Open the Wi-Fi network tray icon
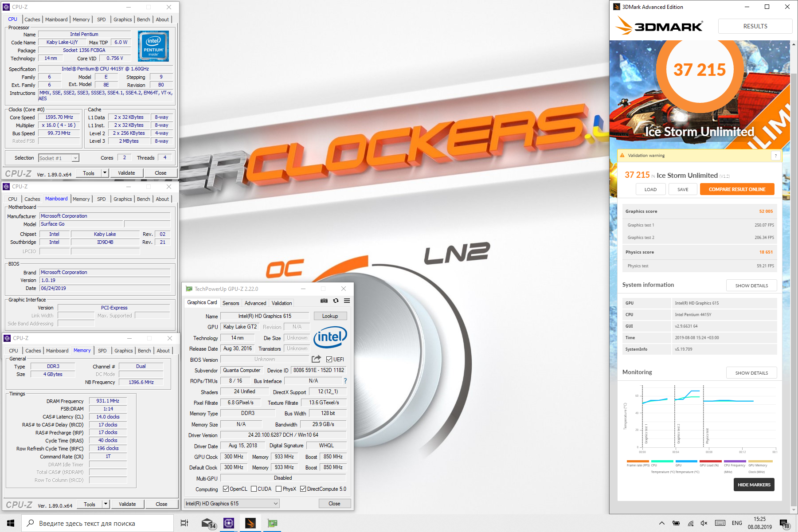This screenshot has height=532, width=798. point(690,523)
